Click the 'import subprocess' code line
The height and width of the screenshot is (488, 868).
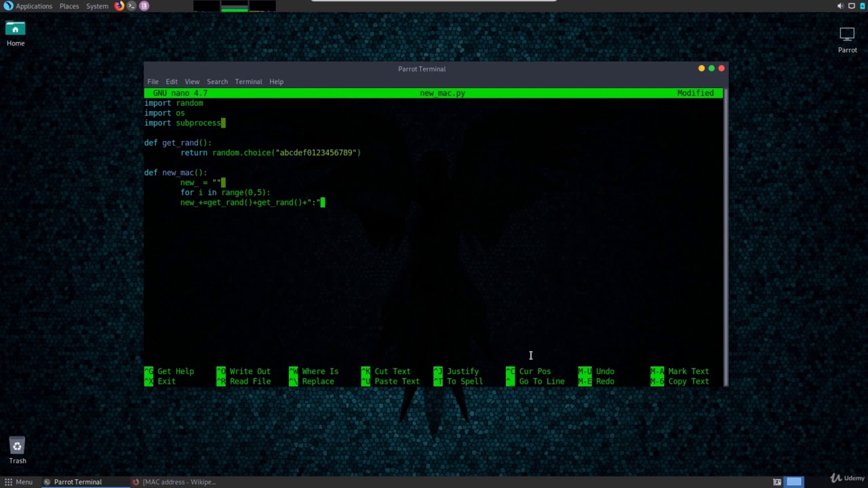(182, 123)
